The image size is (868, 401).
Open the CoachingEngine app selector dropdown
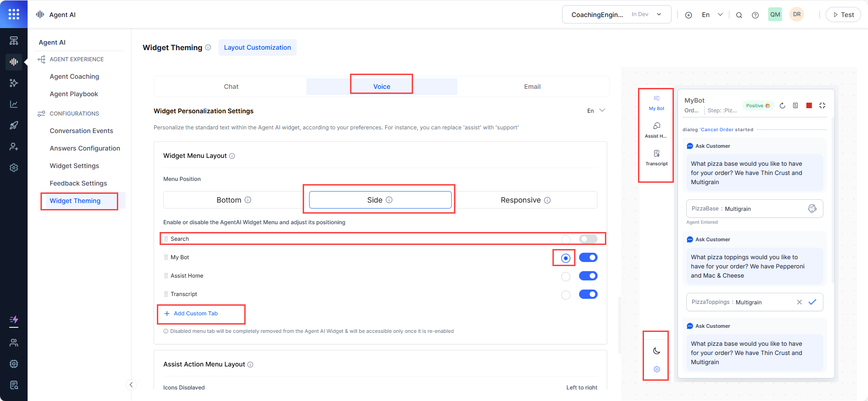616,15
